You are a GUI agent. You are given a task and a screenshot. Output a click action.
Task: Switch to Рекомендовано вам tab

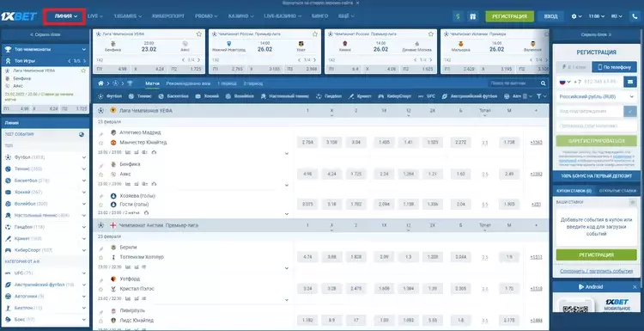(188, 83)
